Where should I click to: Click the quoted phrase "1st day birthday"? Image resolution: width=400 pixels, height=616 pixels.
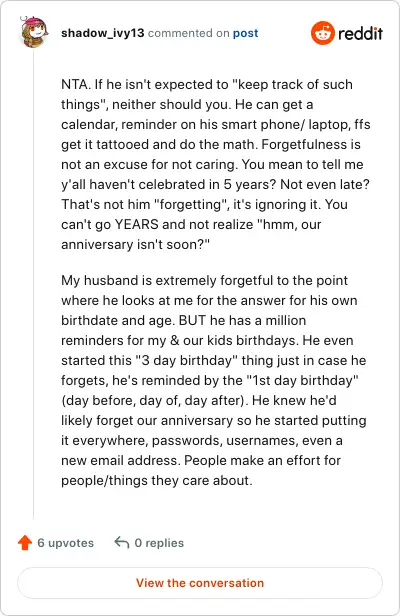pyautogui.click(x=303, y=380)
